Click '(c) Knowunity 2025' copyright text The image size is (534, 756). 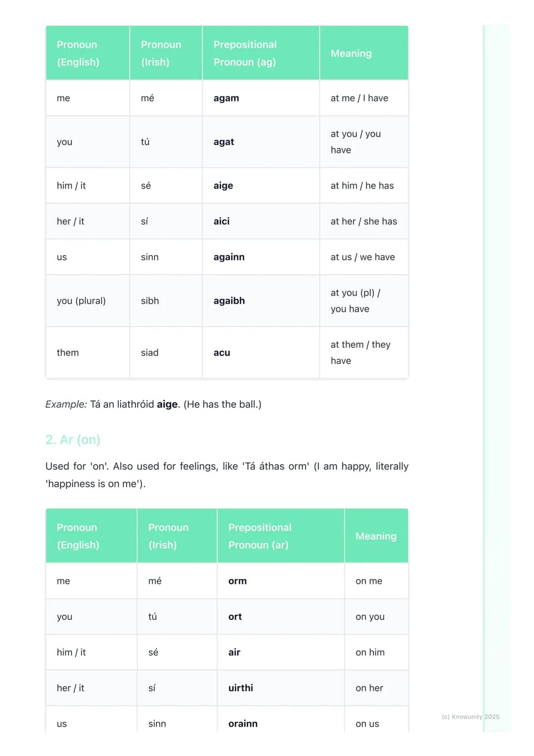click(471, 716)
